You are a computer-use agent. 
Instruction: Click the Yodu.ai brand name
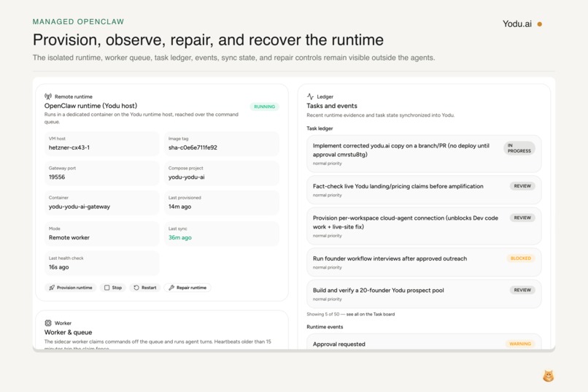[517, 24]
